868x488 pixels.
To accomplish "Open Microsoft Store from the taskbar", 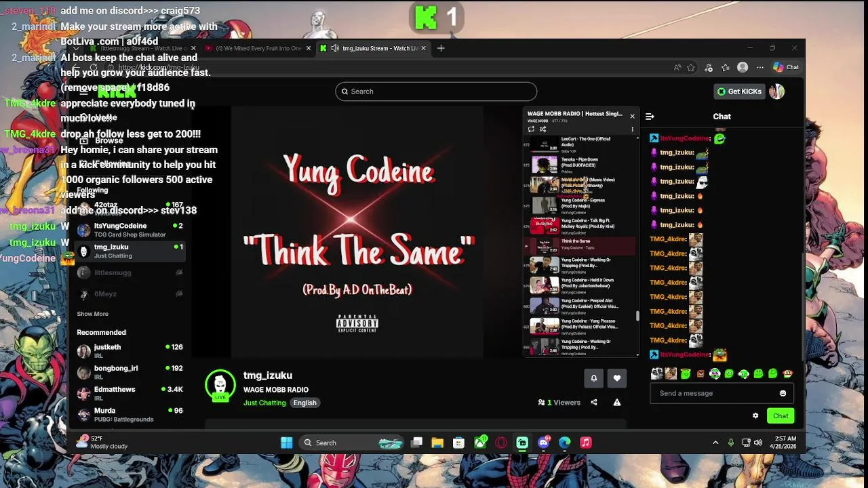I will 458,443.
